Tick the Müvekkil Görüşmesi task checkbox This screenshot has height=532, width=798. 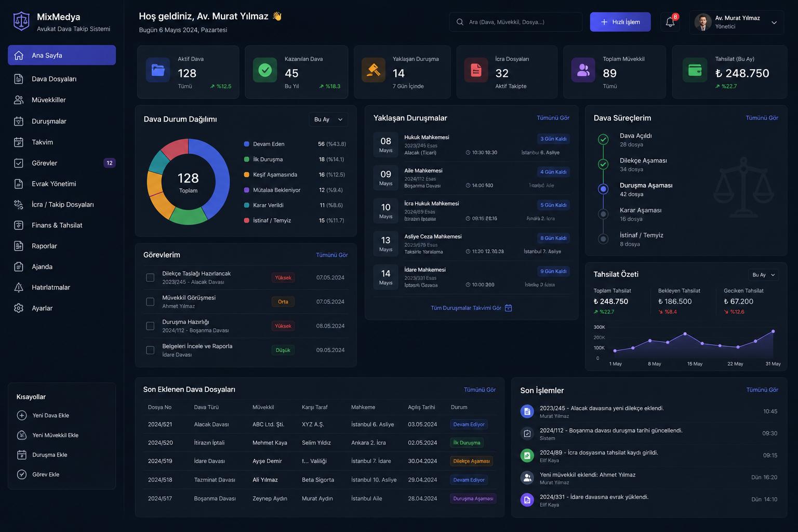coord(150,302)
